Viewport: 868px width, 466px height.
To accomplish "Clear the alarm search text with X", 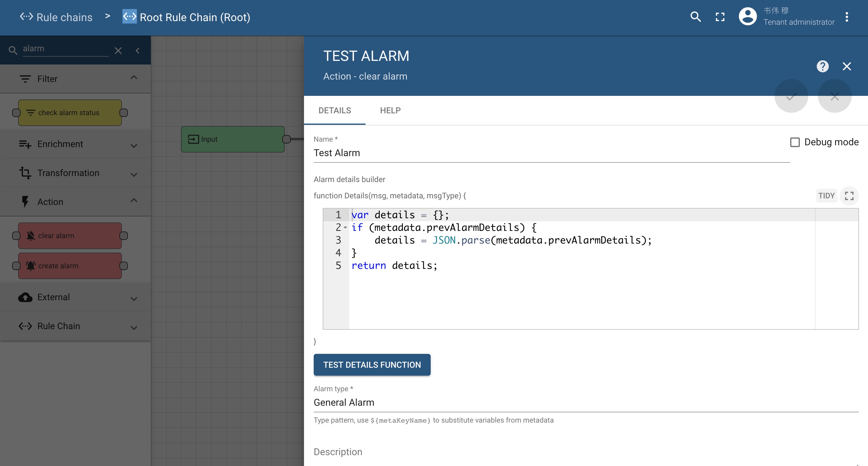I will (118, 51).
